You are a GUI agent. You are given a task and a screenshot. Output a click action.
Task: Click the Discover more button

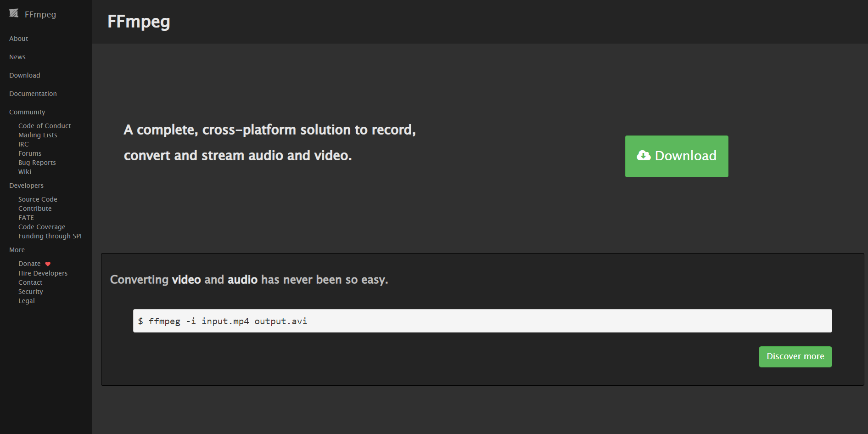point(795,357)
